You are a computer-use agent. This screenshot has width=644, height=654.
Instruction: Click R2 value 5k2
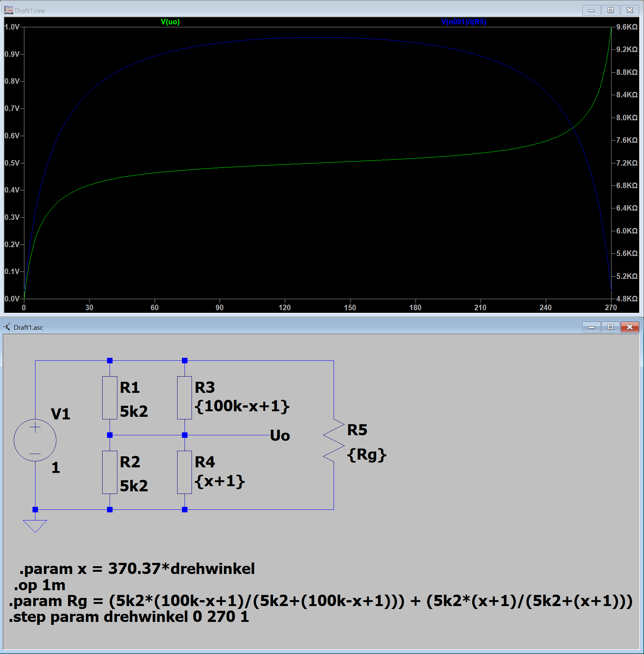[x=134, y=486]
